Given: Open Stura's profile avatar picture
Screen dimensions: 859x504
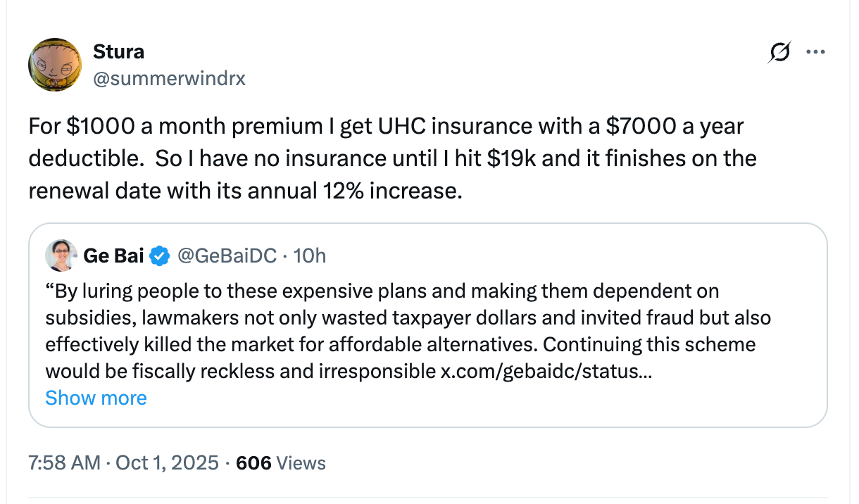Looking at the screenshot, I should pyautogui.click(x=55, y=65).
